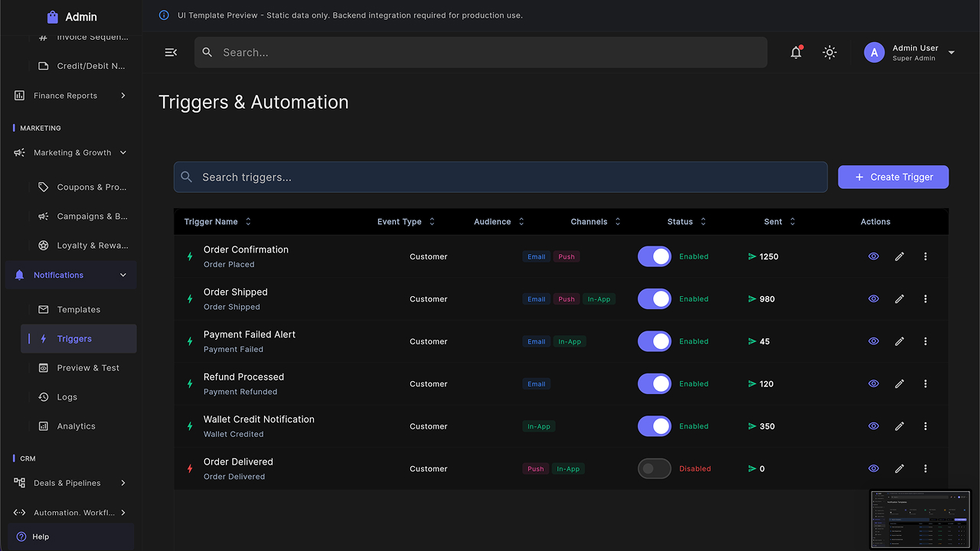Edit the Order Confirmation trigger
This screenshot has width=980, height=551.
[x=900, y=256]
